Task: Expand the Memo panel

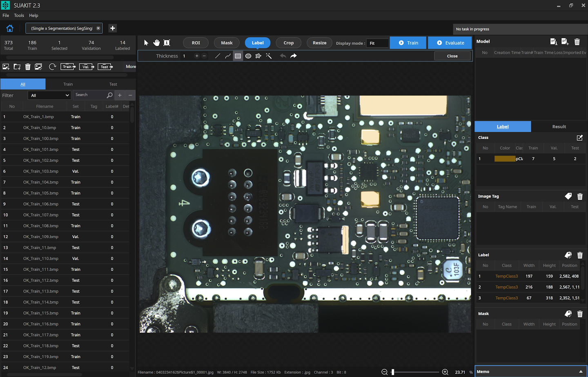Action: point(581,371)
